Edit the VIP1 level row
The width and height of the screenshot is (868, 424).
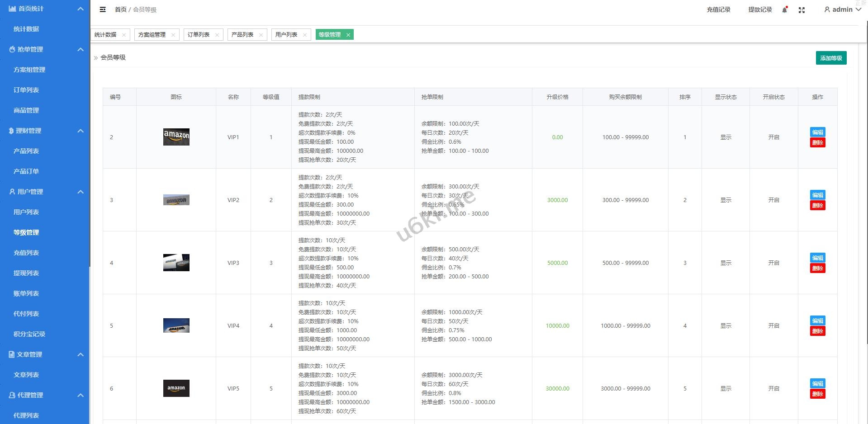tap(817, 132)
